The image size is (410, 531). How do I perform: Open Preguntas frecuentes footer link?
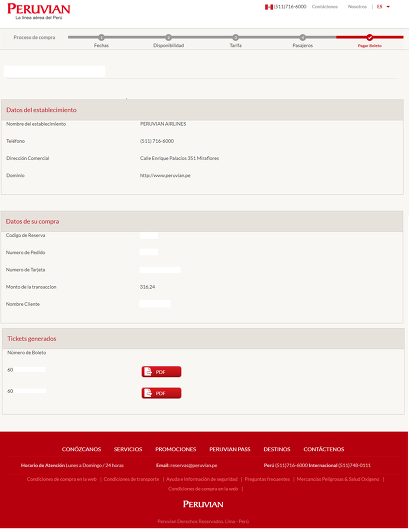267,479
